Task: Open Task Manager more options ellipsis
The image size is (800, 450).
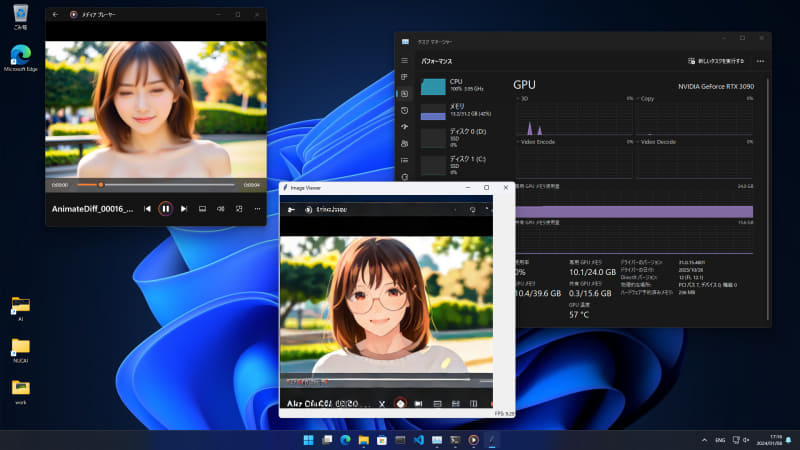Action: tap(760, 61)
